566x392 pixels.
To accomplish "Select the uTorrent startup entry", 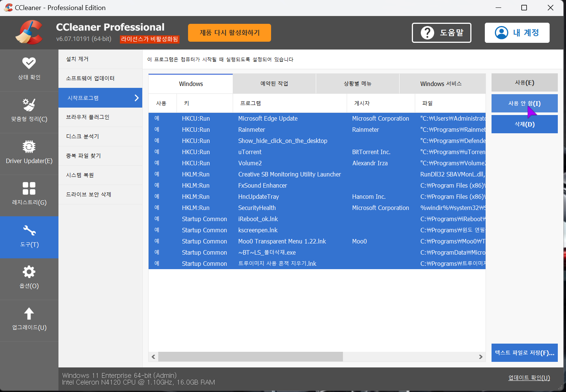I will point(317,152).
